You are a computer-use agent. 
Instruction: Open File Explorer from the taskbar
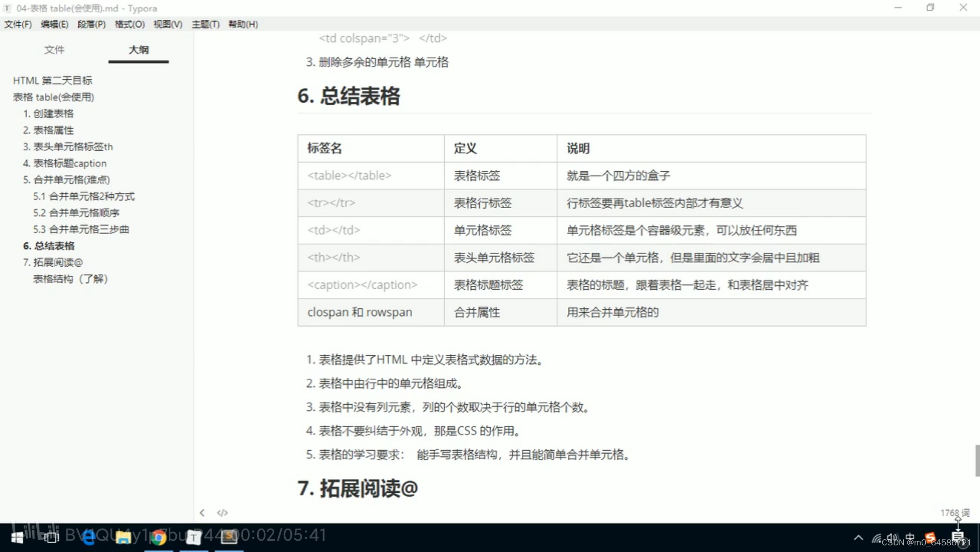(123, 537)
